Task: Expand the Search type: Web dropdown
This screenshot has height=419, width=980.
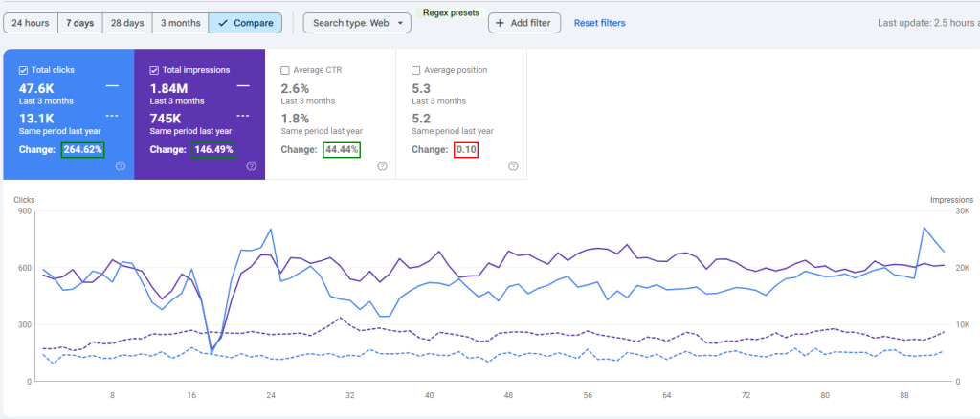Action: [x=357, y=23]
